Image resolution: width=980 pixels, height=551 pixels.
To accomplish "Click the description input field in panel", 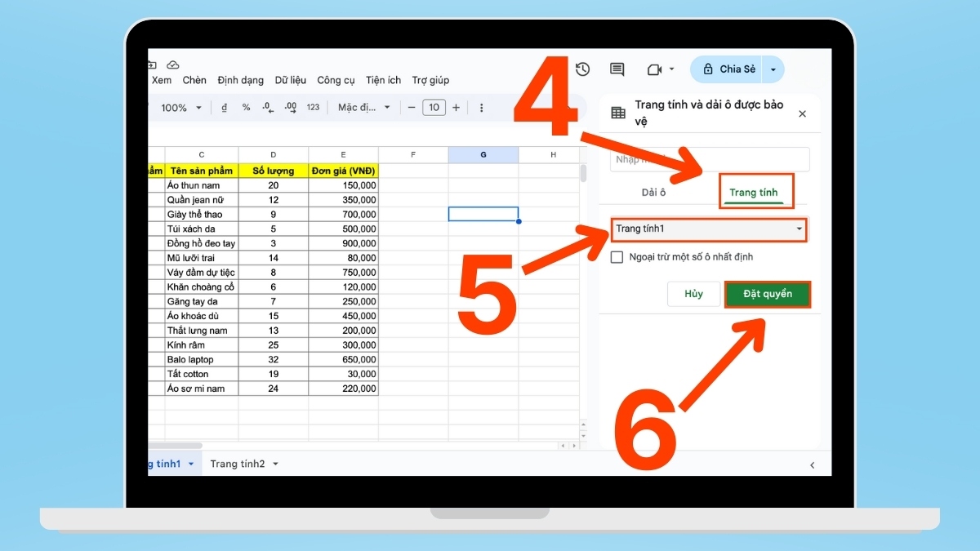I will click(x=710, y=159).
